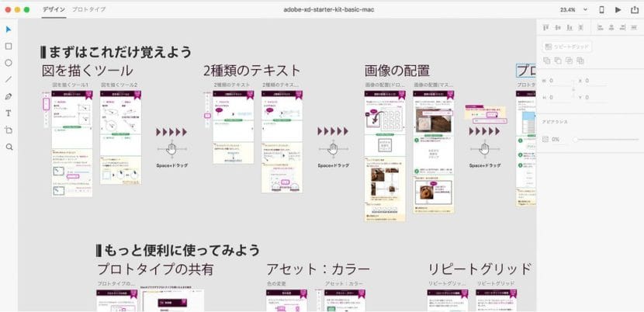This screenshot has width=644, height=312.
Task: Click the 図を描くツール2 artboard thumbnail
Action: click(x=121, y=137)
